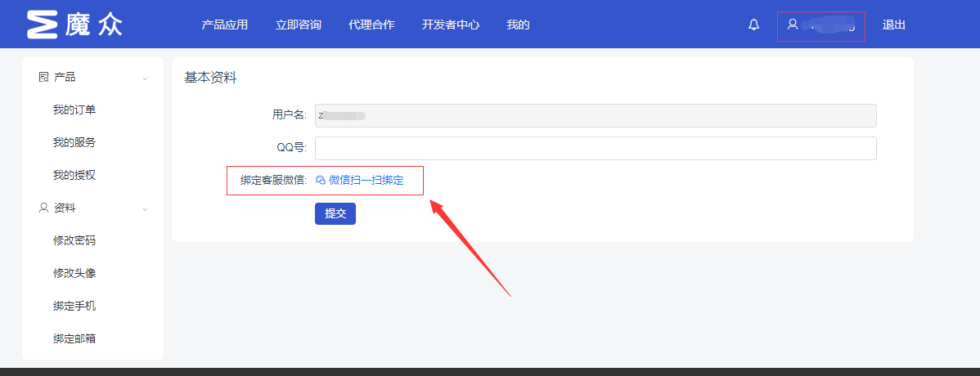Click the 资料 person icon in sidebar

(x=44, y=208)
